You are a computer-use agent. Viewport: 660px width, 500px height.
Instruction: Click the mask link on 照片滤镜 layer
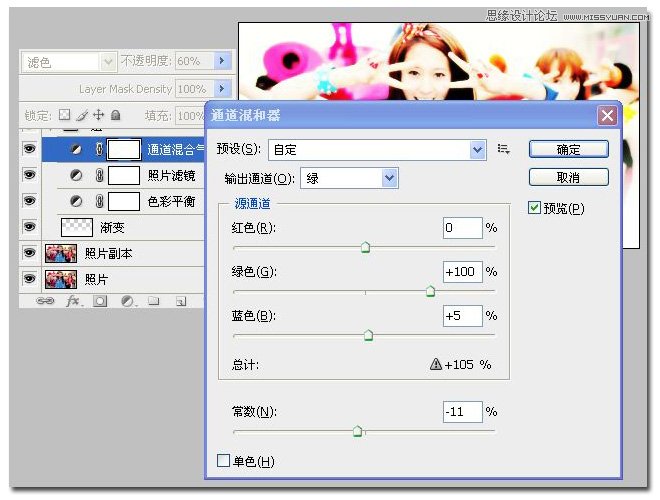[x=99, y=175]
